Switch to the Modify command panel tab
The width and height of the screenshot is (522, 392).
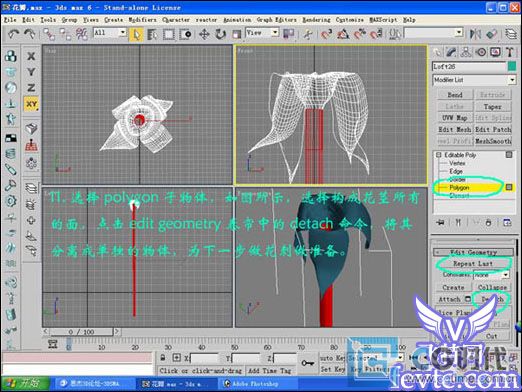pos(451,52)
